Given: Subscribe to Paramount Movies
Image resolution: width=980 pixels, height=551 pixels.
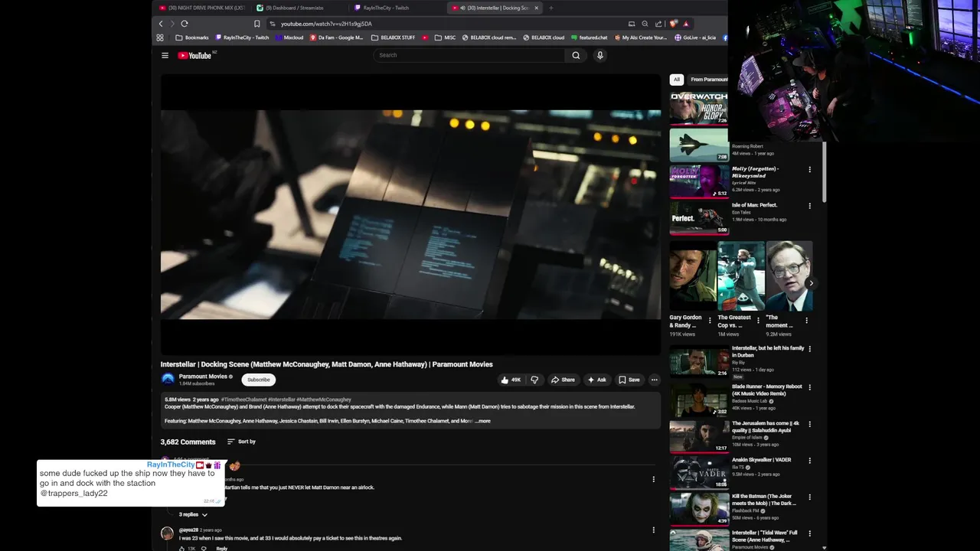Looking at the screenshot, I should (x=259, y=380).
